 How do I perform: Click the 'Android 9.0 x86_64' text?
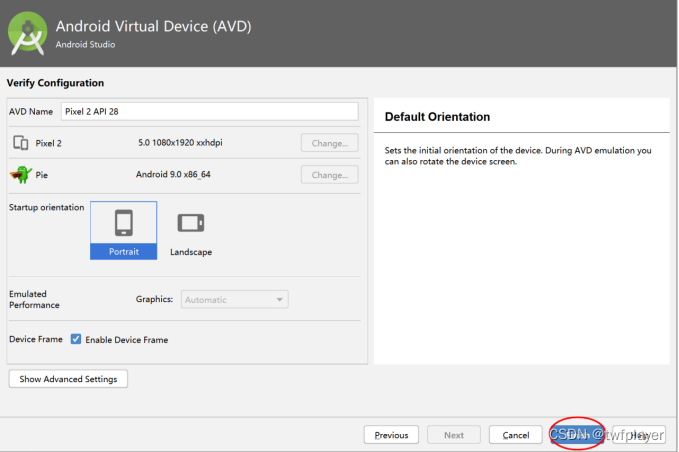[173, 174]
